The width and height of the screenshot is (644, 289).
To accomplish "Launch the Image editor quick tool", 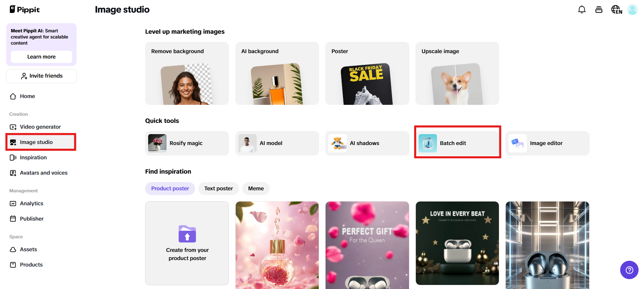I will coord(547,143).
